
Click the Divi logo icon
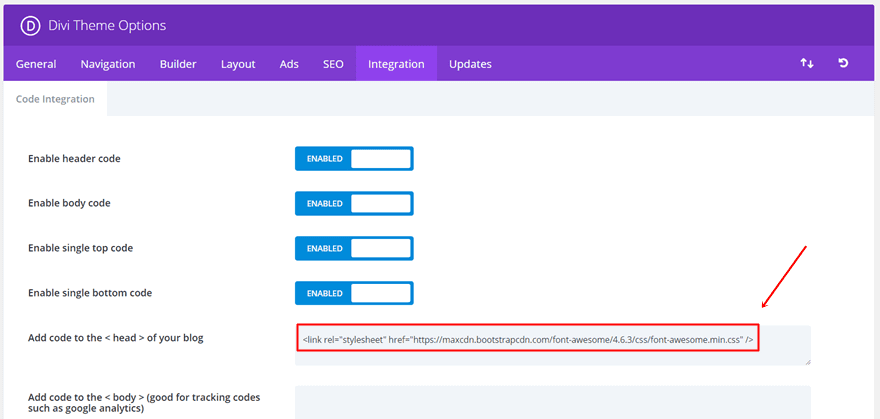click(x=29, y=25)
